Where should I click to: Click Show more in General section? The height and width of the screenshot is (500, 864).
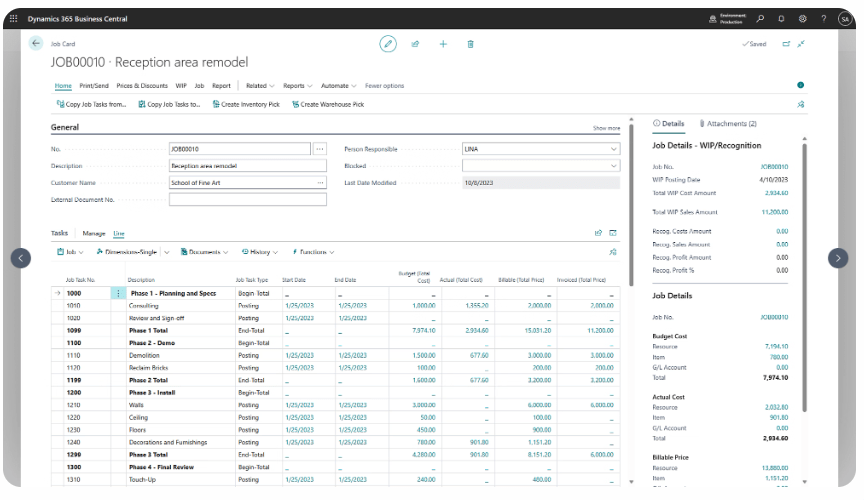click(606, 128)
